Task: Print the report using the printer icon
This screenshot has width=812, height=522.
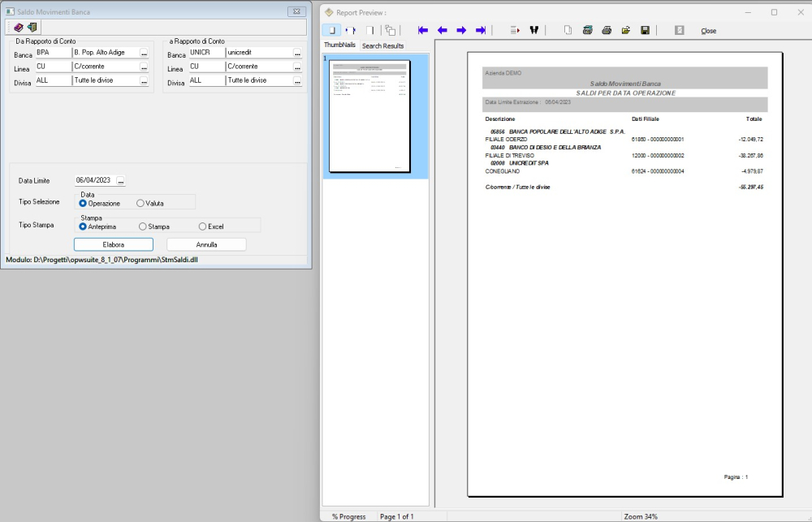Action: coord(607,30)
